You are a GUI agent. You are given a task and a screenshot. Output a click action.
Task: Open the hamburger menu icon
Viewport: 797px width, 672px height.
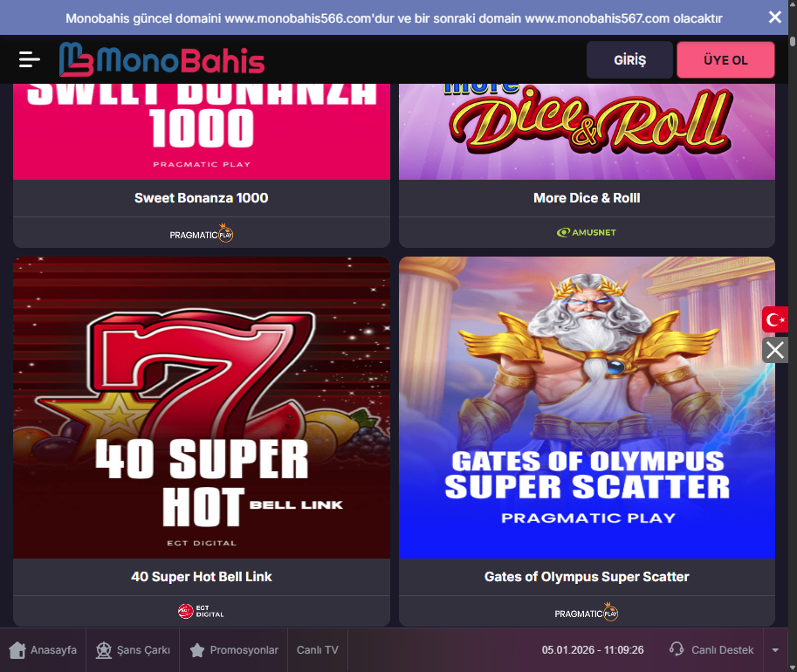pyautogui.click(x=29, y=59)
